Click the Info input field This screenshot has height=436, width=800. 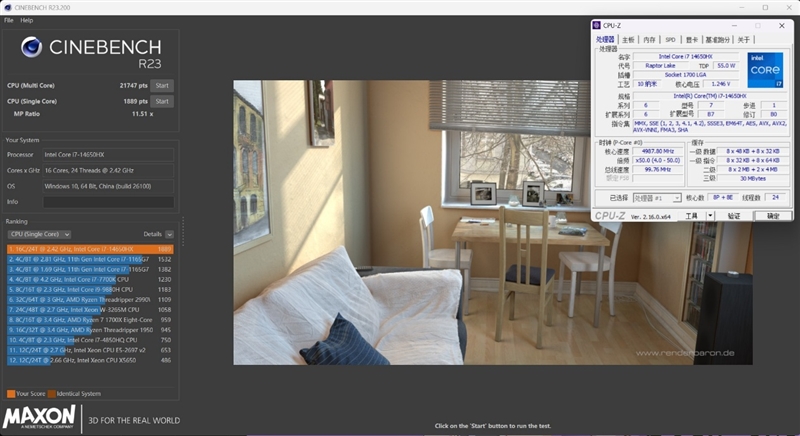108,202
